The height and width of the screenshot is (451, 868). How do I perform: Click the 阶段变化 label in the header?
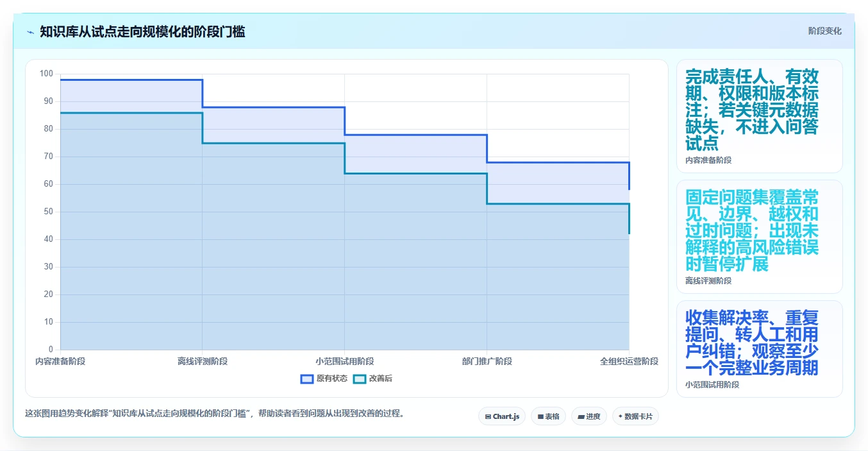point(824,31)
